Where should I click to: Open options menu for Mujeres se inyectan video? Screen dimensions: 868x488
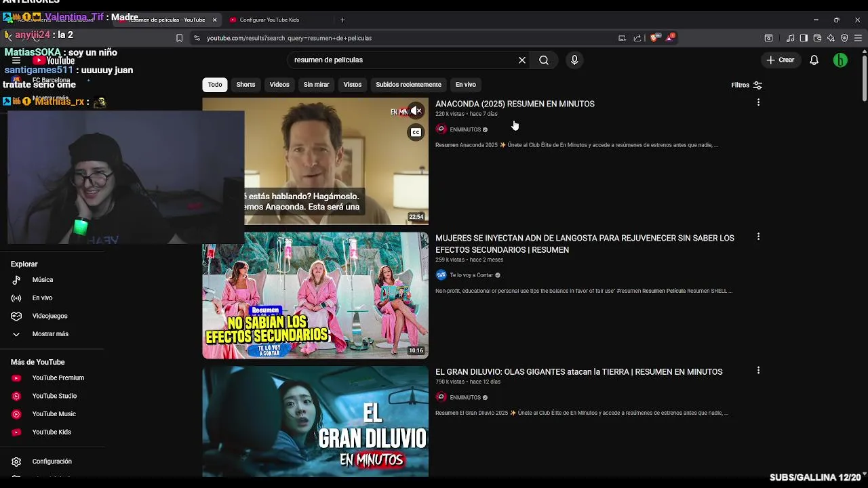758,237
